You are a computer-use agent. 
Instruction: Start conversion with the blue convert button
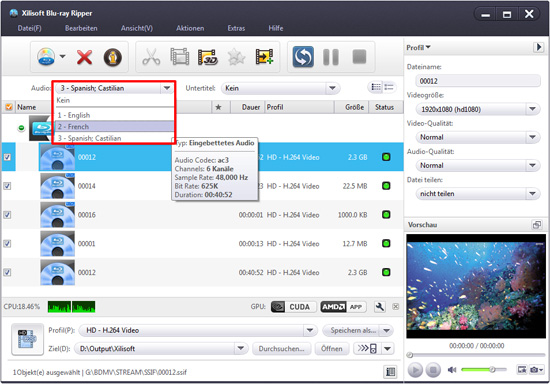303,57
